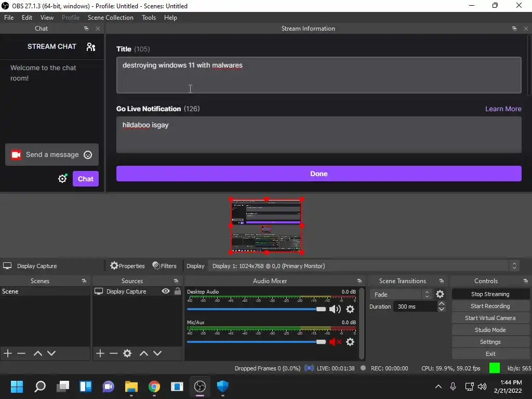Open the View menu

(47, 18)
